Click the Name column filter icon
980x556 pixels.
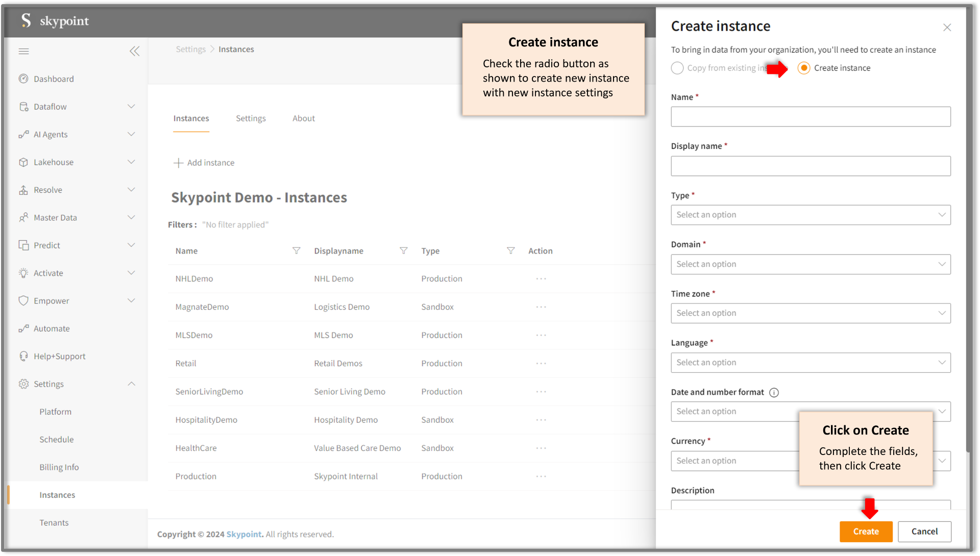point(296,251)
